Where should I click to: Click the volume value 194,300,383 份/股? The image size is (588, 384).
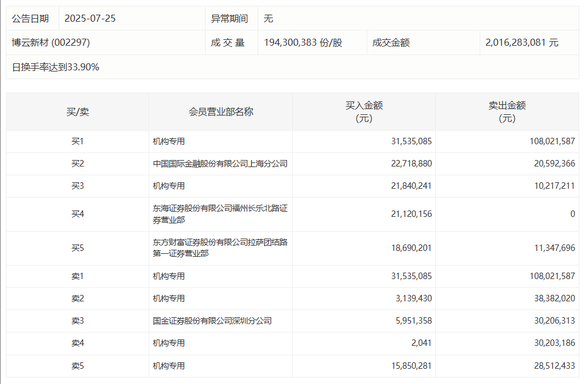pos(303,43)
